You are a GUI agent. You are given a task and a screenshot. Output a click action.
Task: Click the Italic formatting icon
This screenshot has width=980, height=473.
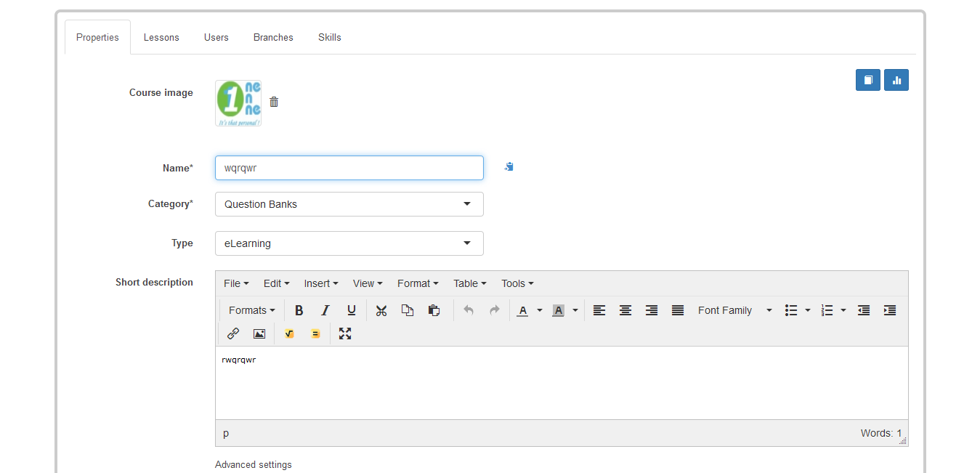coord(325,310)
